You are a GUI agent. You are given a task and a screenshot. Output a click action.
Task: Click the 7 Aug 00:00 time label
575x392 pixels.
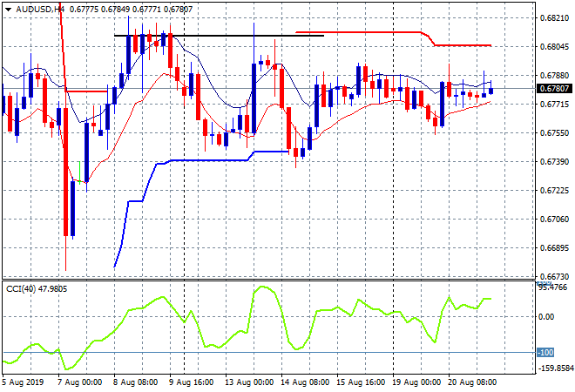pos(79,382)
